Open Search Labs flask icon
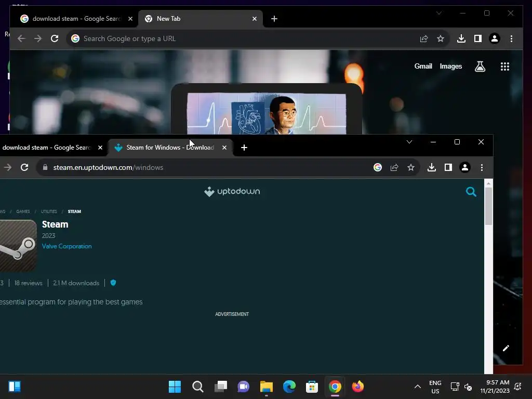Screen dimensions: 532x399 point(480,66)
